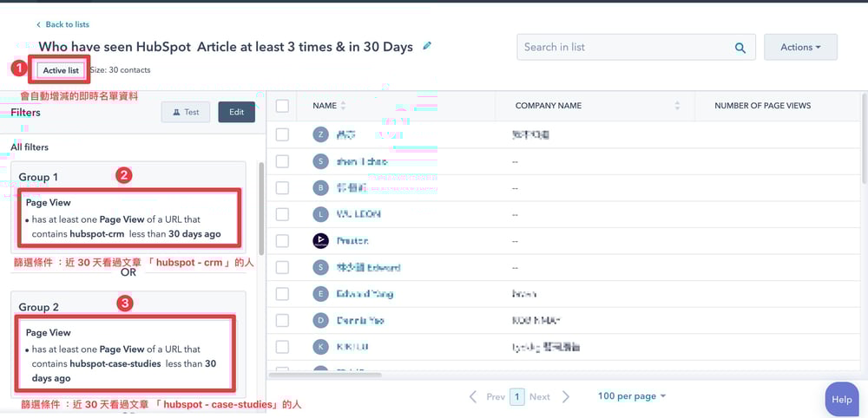Click the Group 2 Page View filter box
Image resolution: width=868 pixels, height=418 pixels.
(x=126, y=353)
